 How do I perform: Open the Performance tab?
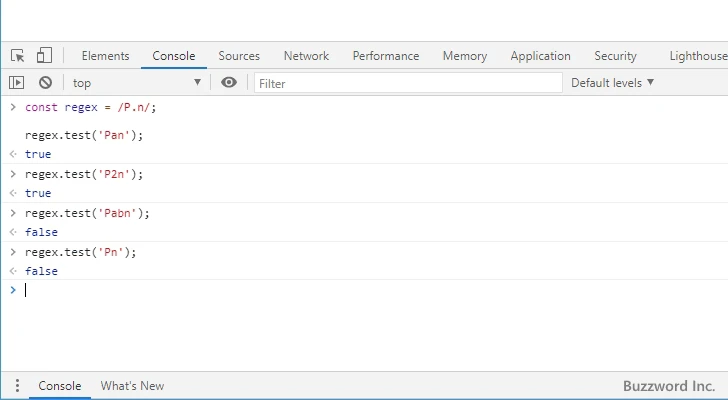[386, 56]
